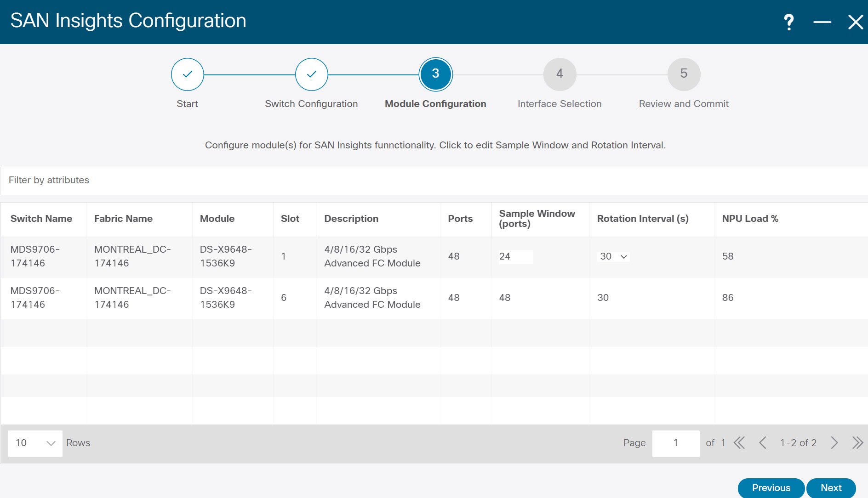Image resolution: width=868 pixels, height=498 pixels.
Task: Select step 4 Interface Selection circle
Action: point(560,74)
